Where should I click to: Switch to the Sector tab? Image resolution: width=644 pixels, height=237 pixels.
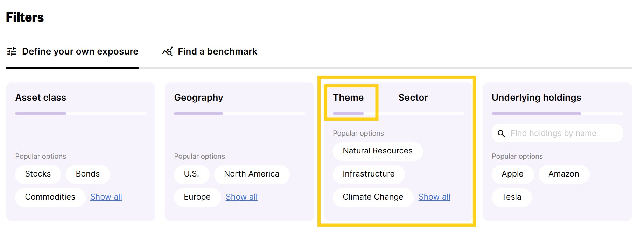coord(413,98)
